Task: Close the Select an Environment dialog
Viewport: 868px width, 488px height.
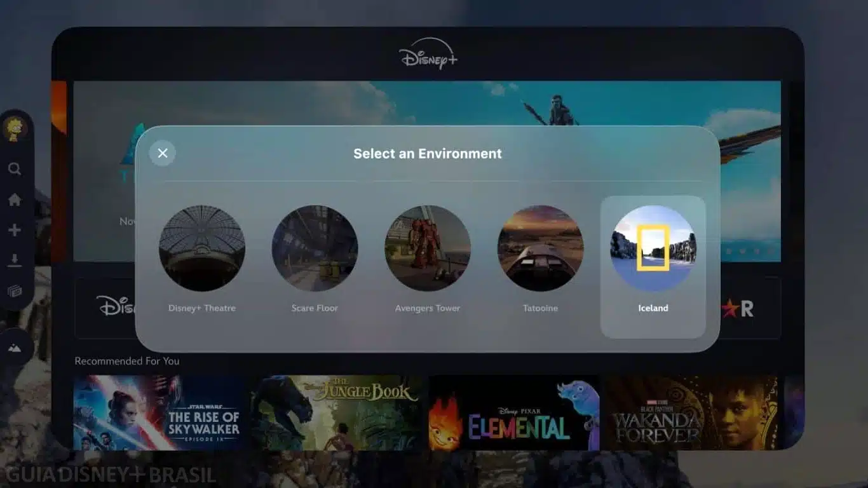Action: pos(163,153)
